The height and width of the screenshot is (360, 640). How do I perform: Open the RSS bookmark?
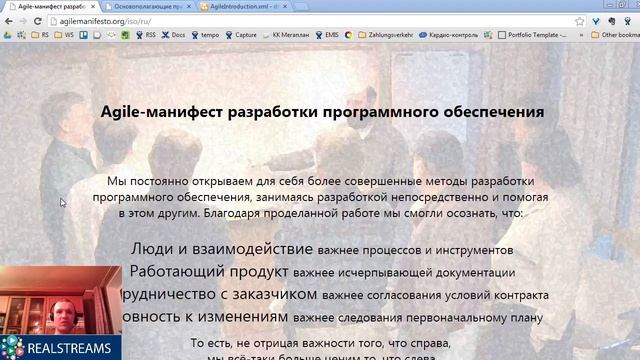(146, 36)
